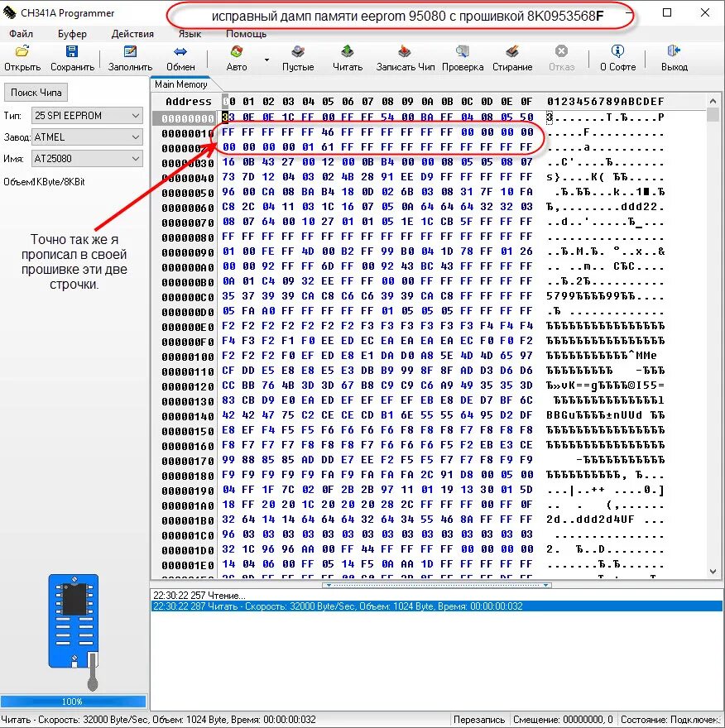Click the 100% progress bar
The height and width of the screenshot is (728, 725).
point(74,701)
